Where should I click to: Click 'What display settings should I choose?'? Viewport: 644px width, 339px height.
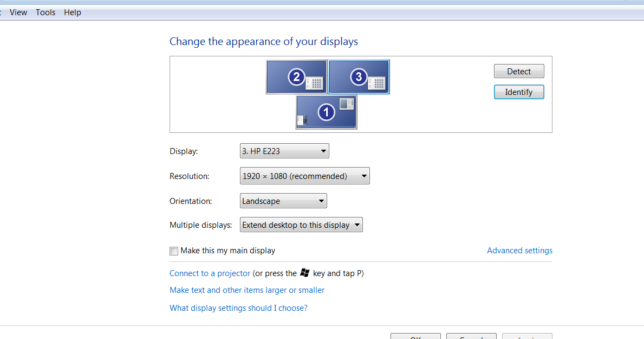coord(238,308)
